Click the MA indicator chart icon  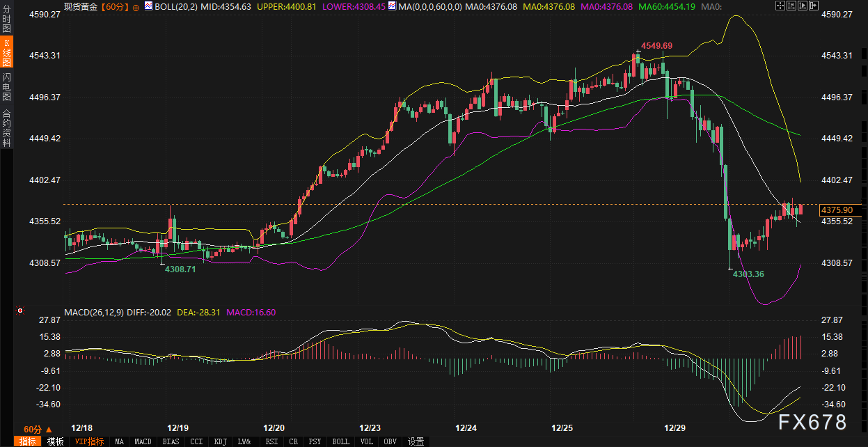[393, 6]
